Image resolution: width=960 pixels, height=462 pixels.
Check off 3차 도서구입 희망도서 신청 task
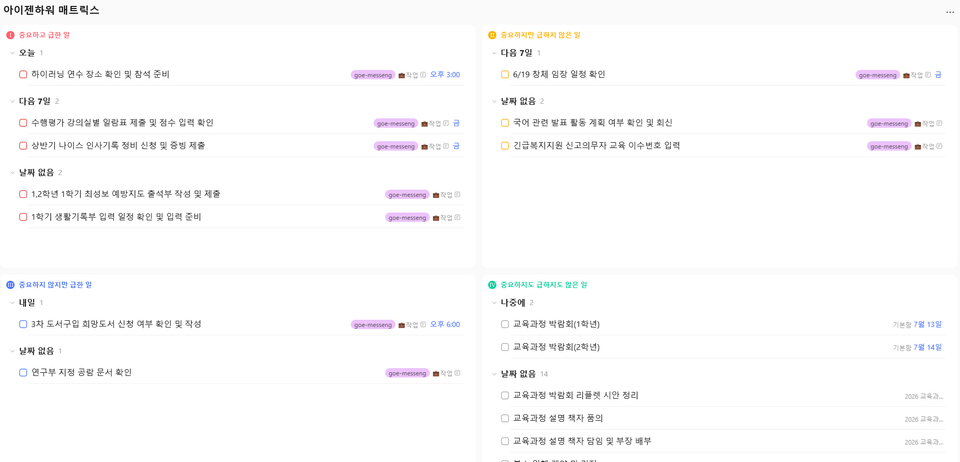pyautogui.click(x=23, y=324)
